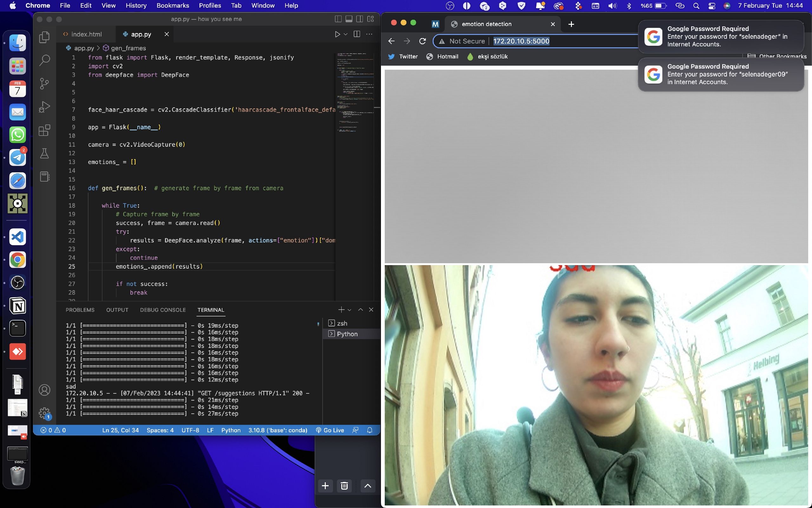Close the emotion detection tab

click(x=553, y=24)
